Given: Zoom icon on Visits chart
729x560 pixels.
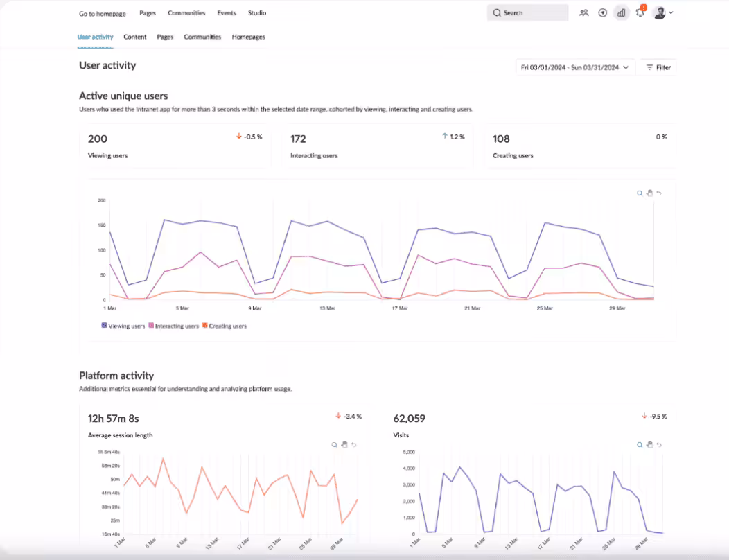Looking at the screenshot, I should point(640,445).
